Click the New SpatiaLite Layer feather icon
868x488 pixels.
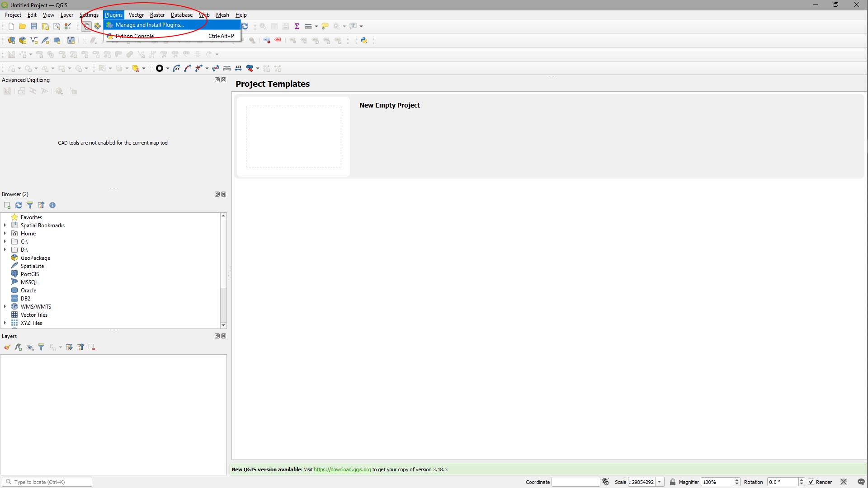45,40
